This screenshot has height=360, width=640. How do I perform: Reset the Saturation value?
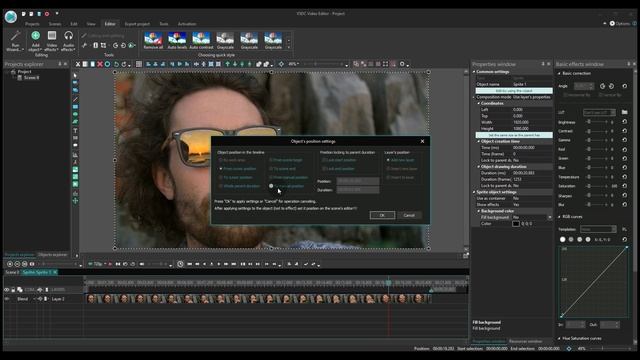[x=624, y=186]
